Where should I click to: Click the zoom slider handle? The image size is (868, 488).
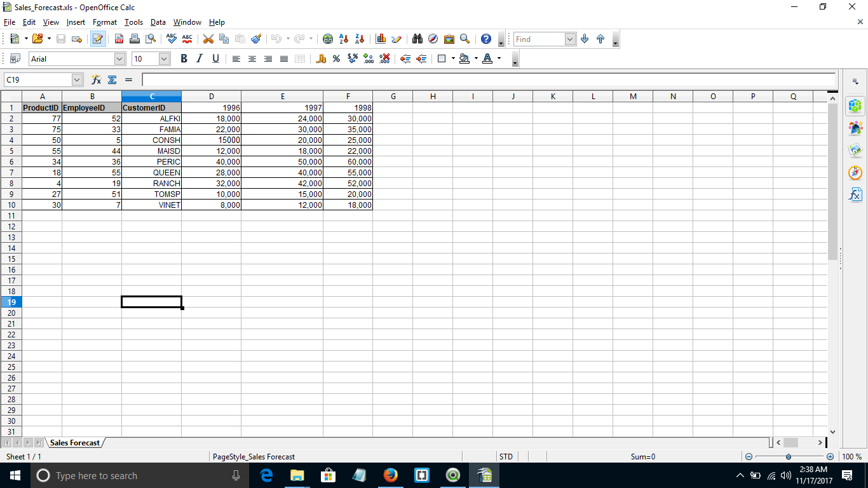coord(789,457)
